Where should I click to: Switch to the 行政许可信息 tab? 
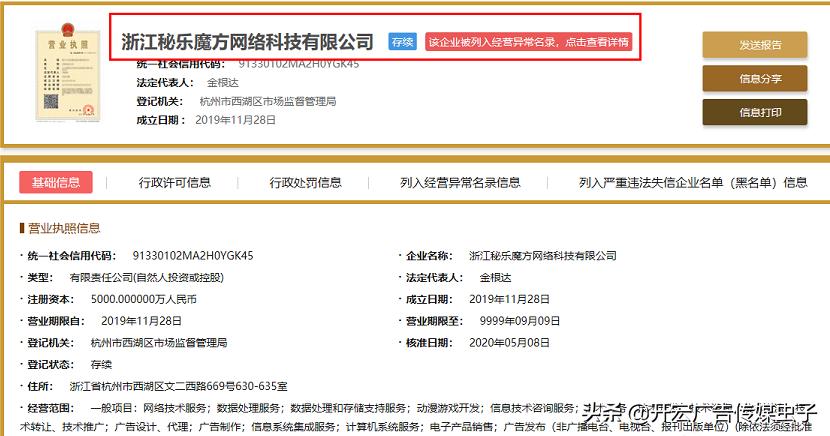point(175,183)
